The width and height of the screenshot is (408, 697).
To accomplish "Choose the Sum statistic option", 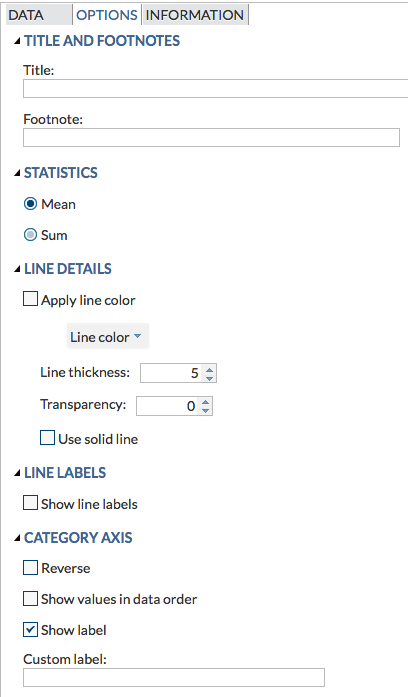I will point(30,235).
